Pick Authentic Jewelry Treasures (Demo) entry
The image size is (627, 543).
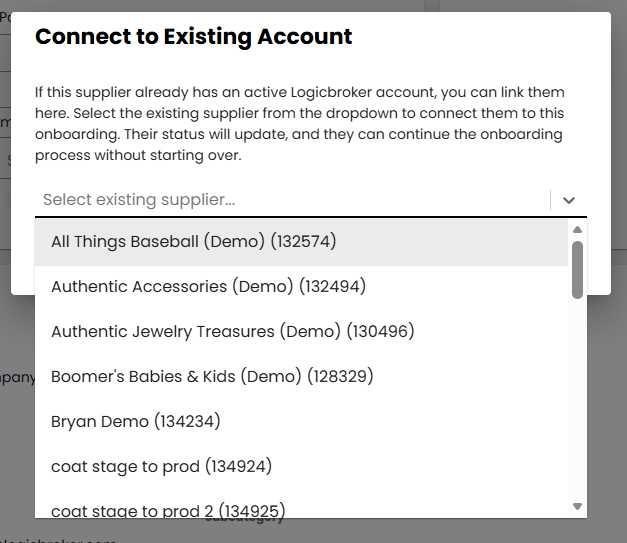232,331
